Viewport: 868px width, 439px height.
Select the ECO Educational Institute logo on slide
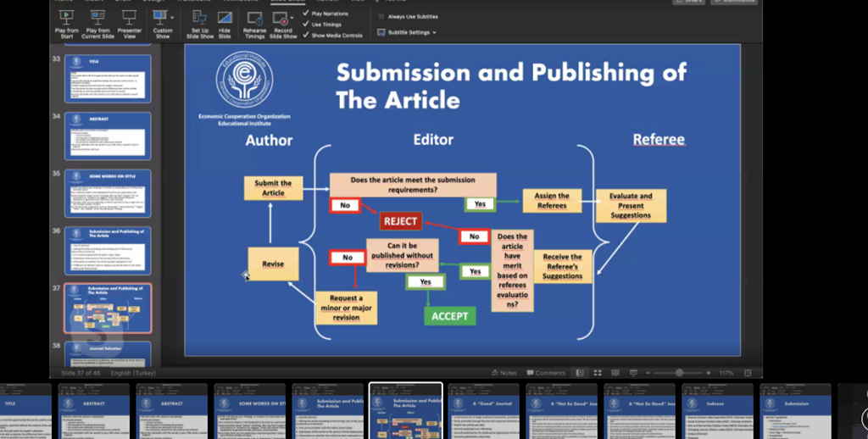click(244, 79)
